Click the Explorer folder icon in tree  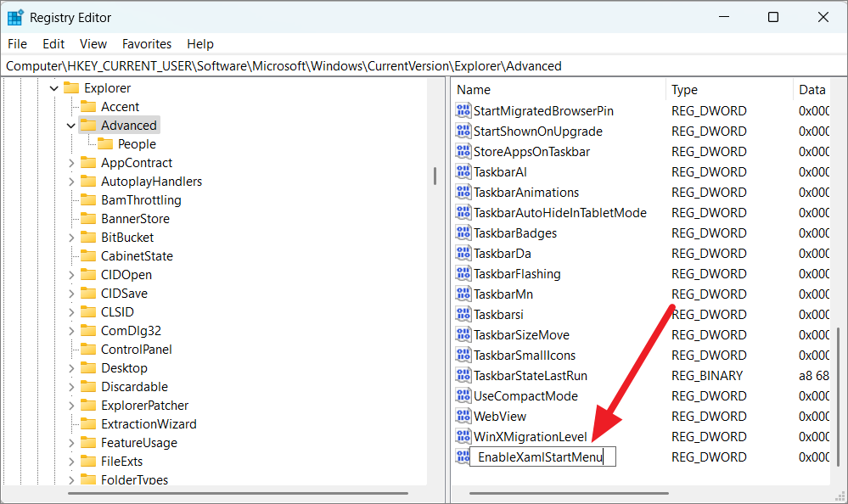[71, 87]
